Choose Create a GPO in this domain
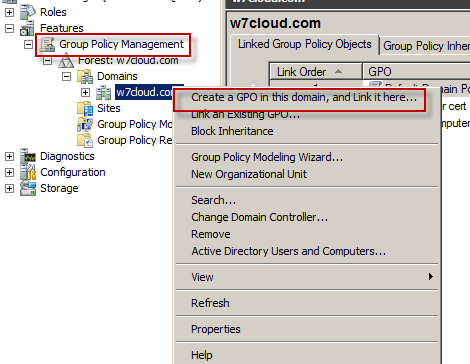This screenshot has width=470, height=364. (304, 97)
